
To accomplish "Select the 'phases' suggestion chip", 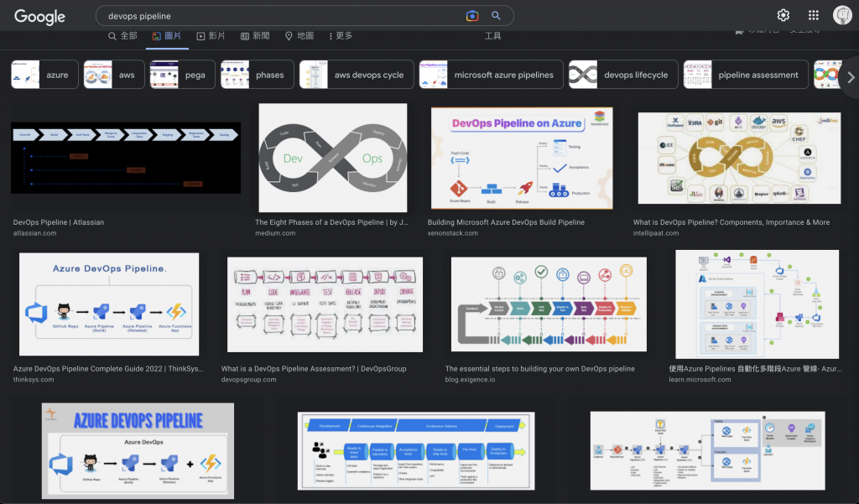I will (257, 75).
